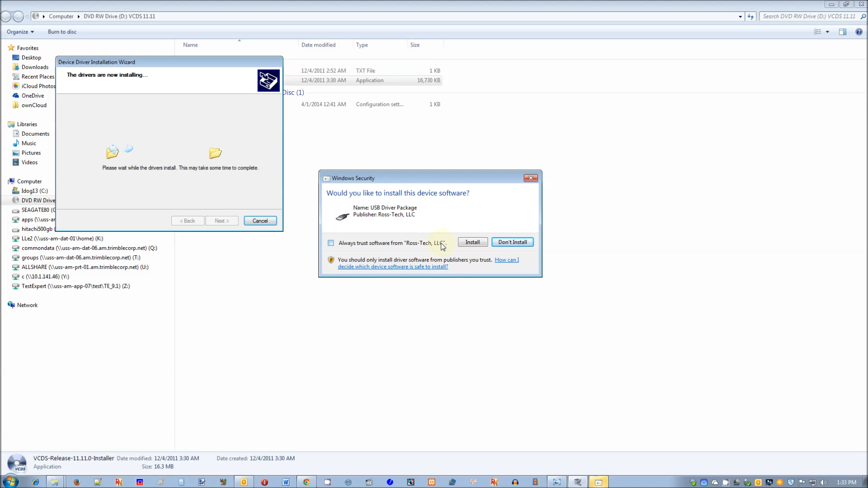868x488 pixels.
Task: Open the Organize dropdown menu
Action: coord(20,32)
